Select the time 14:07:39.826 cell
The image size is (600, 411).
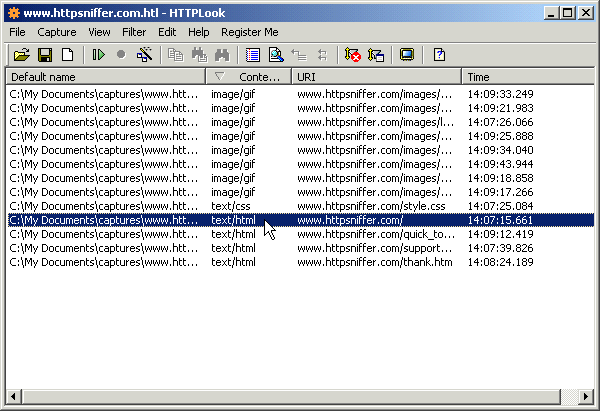pyautogui.click(x=501, y=248)
